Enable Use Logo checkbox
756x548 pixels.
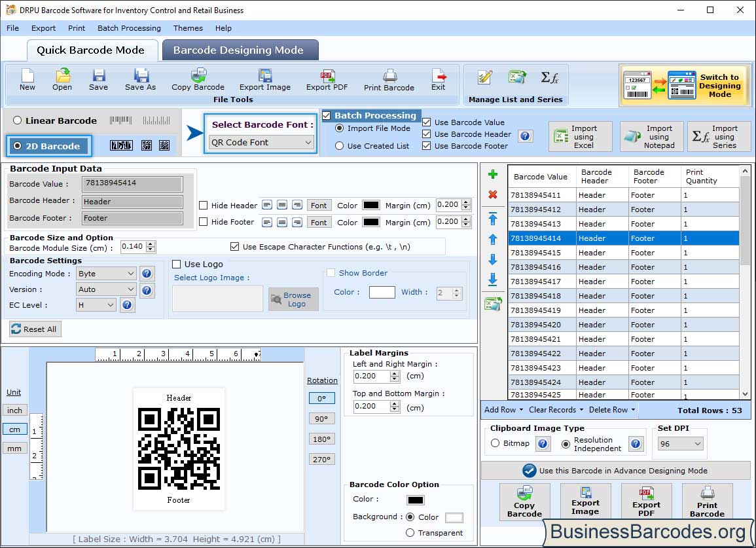(x=177, y=264)
